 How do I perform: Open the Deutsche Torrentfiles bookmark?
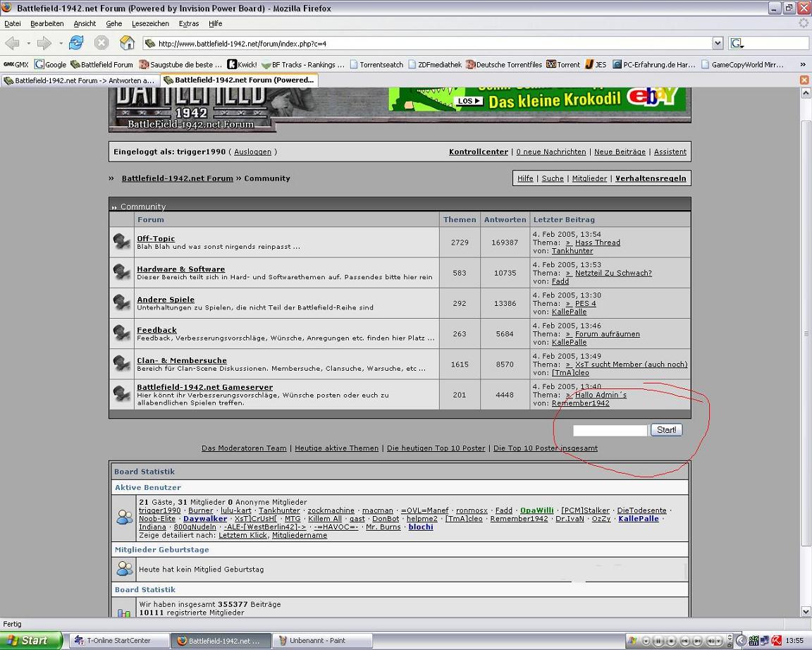tap(504, 65)
